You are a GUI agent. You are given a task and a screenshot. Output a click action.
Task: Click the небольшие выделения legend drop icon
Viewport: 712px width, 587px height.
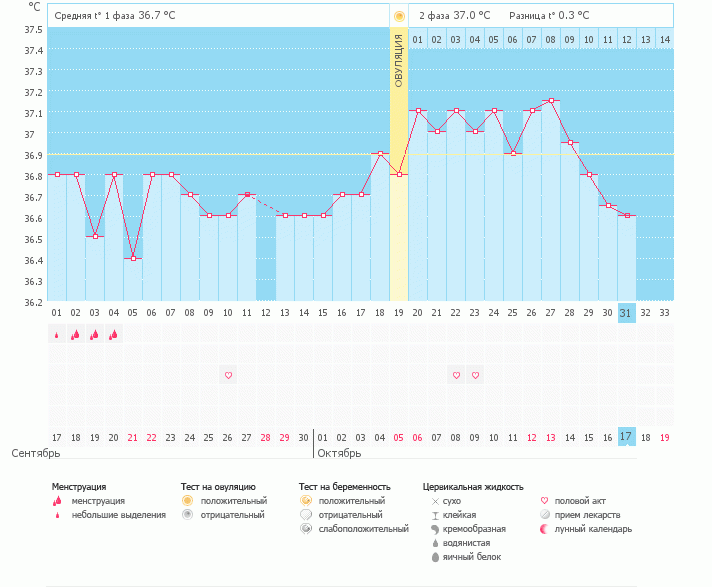pyautogui.click(x=57, y=515)
